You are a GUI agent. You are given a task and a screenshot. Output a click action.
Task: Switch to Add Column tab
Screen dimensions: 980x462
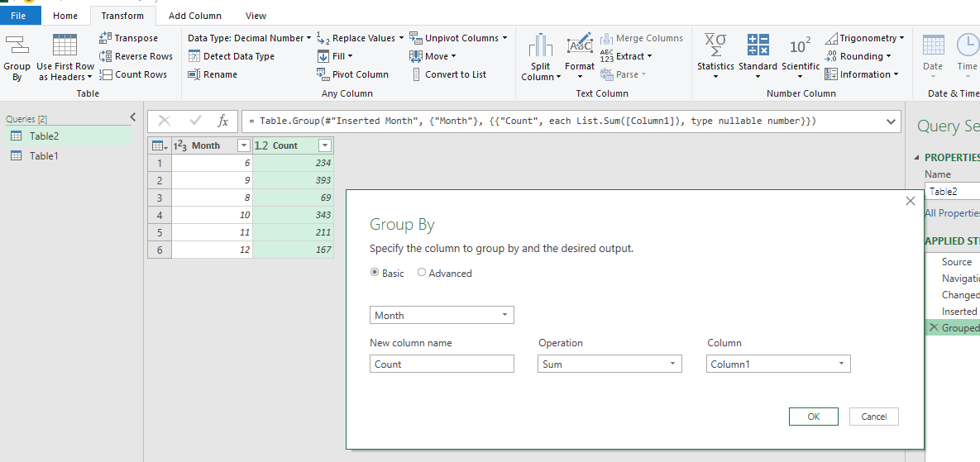click(x=195, y=16)
